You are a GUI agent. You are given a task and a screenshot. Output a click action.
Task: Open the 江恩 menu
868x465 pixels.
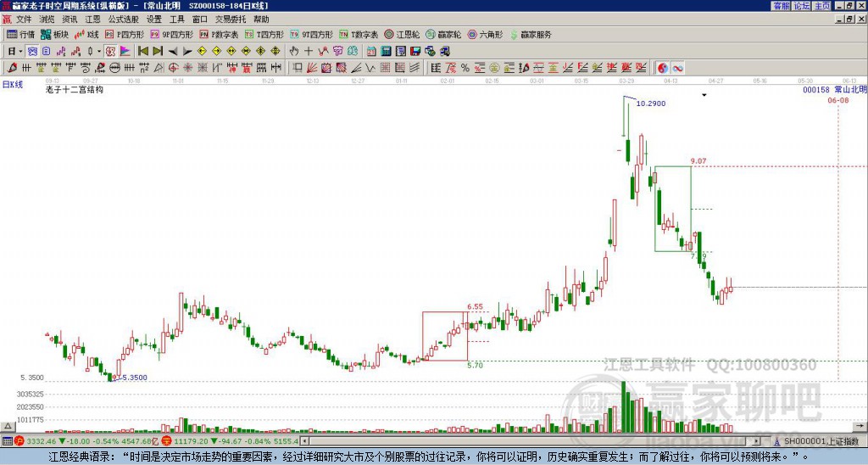pos(93,20)
